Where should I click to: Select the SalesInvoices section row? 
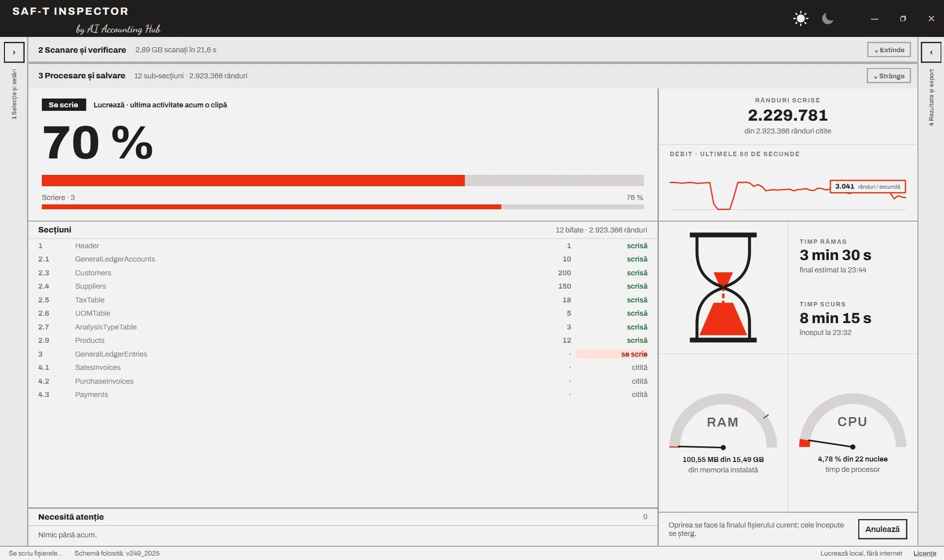click(x=343, y=367)
